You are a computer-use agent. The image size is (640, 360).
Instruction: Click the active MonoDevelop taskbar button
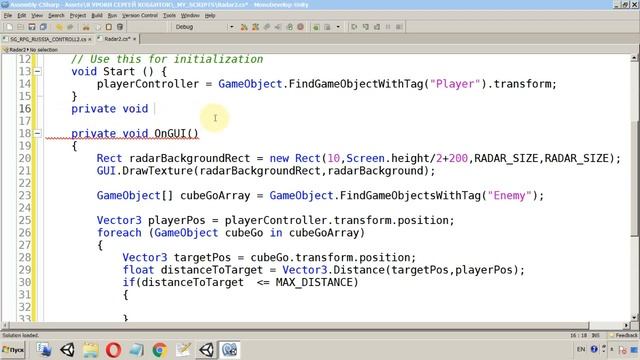(229, 350)
